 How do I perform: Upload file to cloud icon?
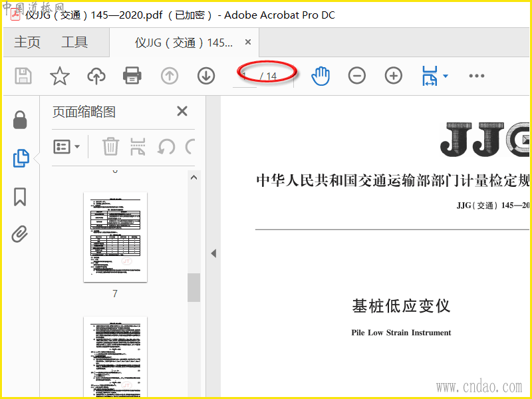[96, 76]
